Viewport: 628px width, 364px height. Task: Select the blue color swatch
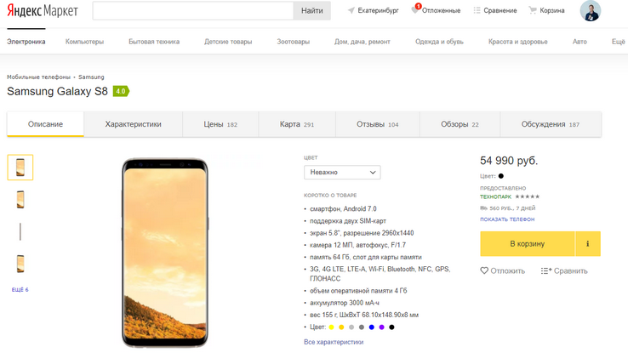371,327
